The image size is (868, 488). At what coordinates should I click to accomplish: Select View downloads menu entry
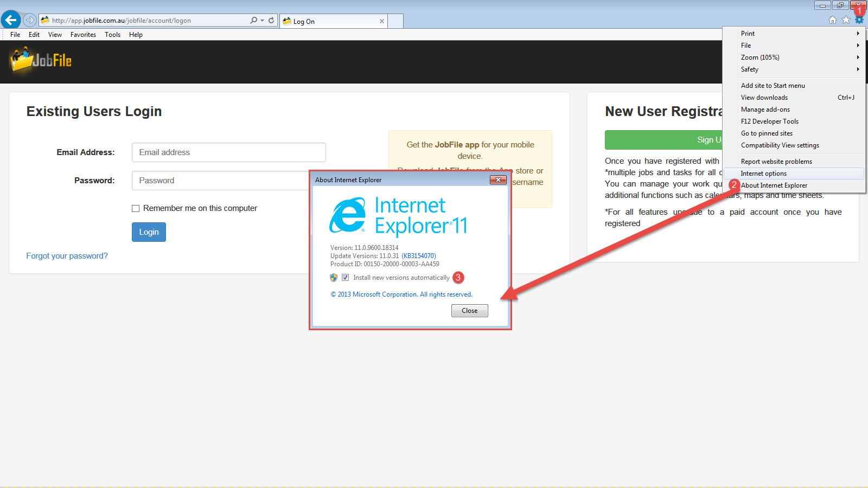(x=794, y=98)
